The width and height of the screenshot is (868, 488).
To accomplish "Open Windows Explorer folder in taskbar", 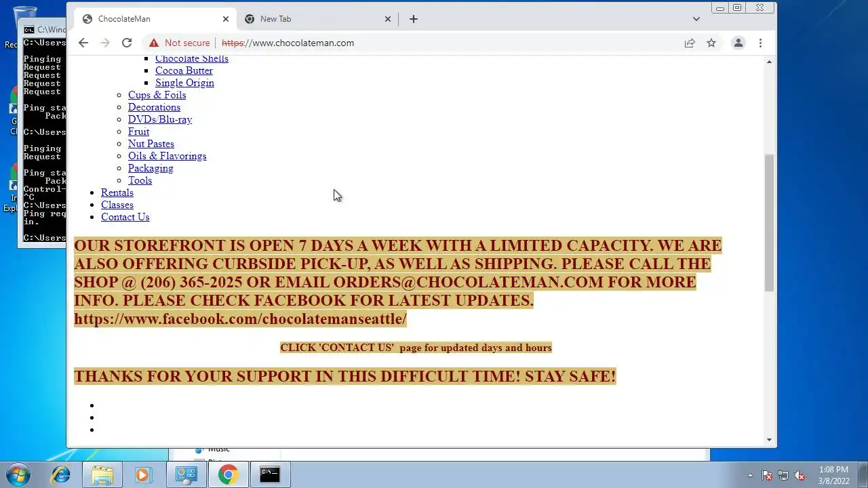I will [x=102, y=474].
